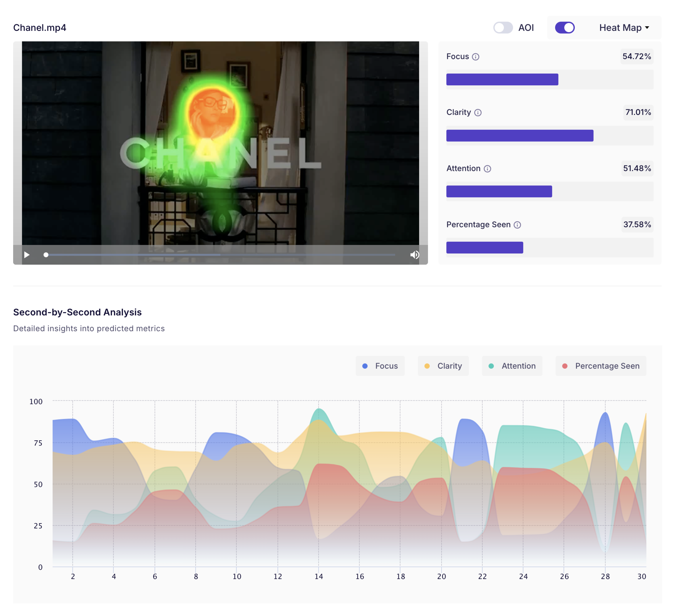Turn off the Heat Map toggle switch
Image resolution: width=674 pixels, height=616 pixels.
(565, 28)
